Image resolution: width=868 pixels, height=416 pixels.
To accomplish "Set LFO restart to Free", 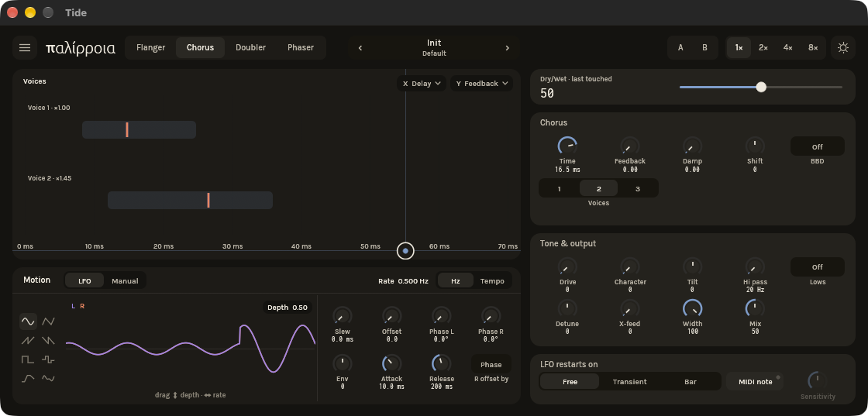I will click(570, 382).
